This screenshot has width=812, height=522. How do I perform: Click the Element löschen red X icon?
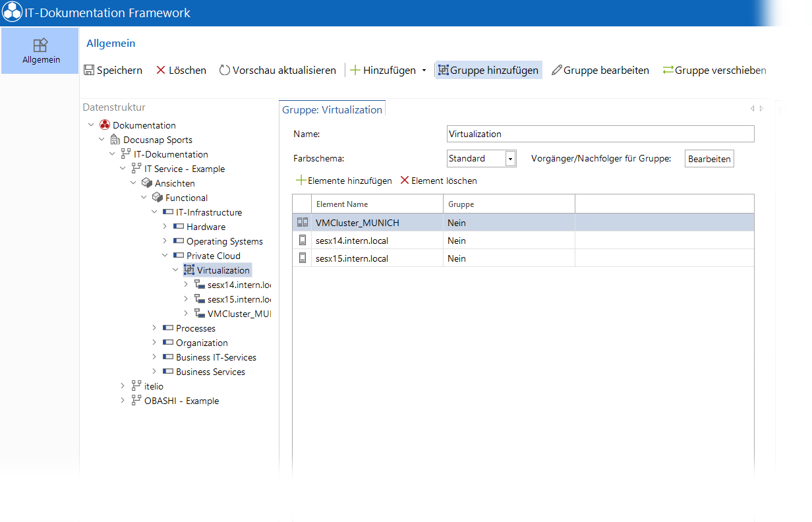tap(405, 180)
